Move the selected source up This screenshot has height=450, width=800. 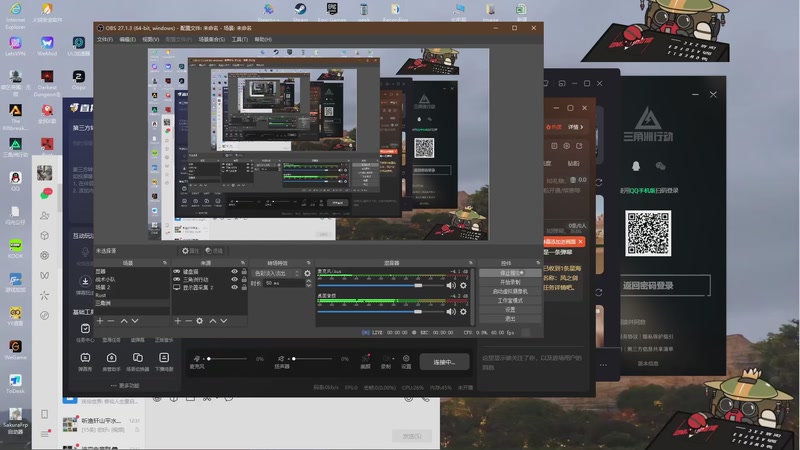click(213, 321)
